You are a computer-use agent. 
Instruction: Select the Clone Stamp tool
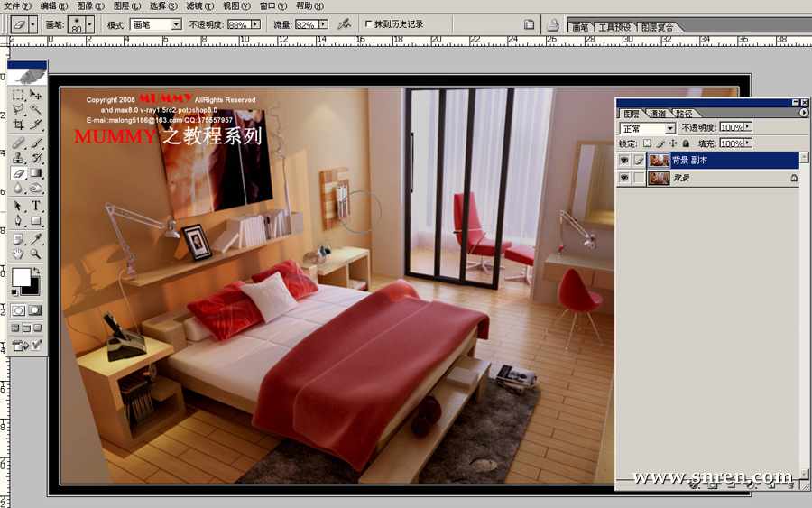(19, 158)
